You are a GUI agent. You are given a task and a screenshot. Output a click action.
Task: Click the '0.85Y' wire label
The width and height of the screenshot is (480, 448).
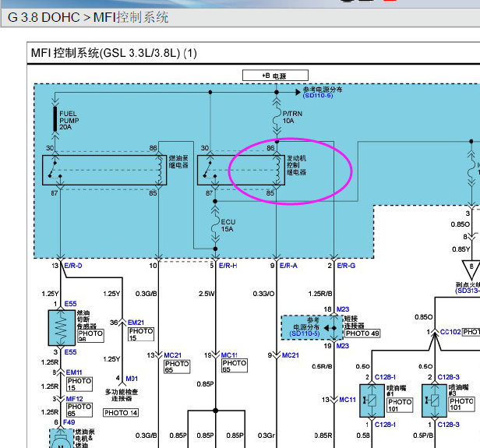[x=461, y=249]
